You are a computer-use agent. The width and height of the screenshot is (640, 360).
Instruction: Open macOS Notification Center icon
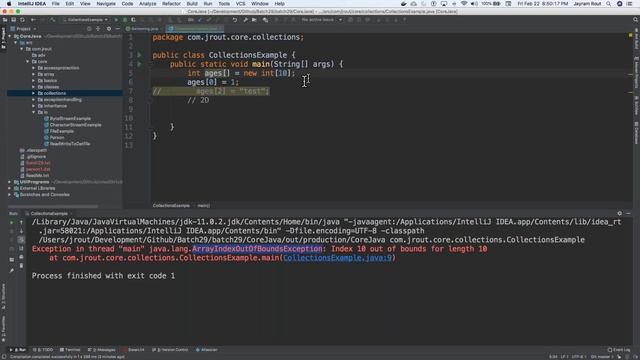click(629, 4)
